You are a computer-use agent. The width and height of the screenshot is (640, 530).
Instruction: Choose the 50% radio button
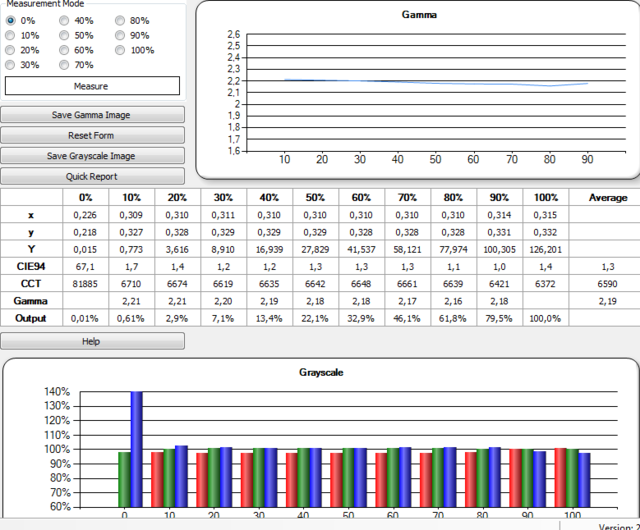[64, 36]
